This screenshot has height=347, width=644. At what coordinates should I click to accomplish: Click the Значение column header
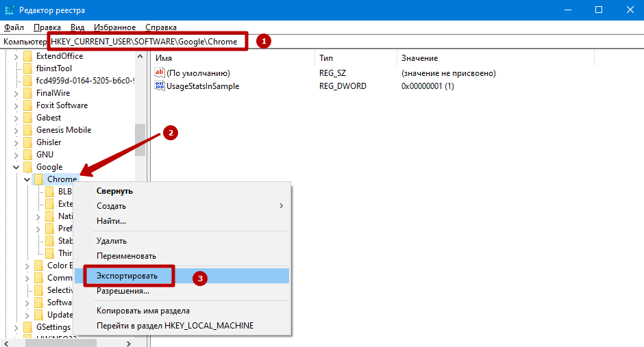pos(419,58)
